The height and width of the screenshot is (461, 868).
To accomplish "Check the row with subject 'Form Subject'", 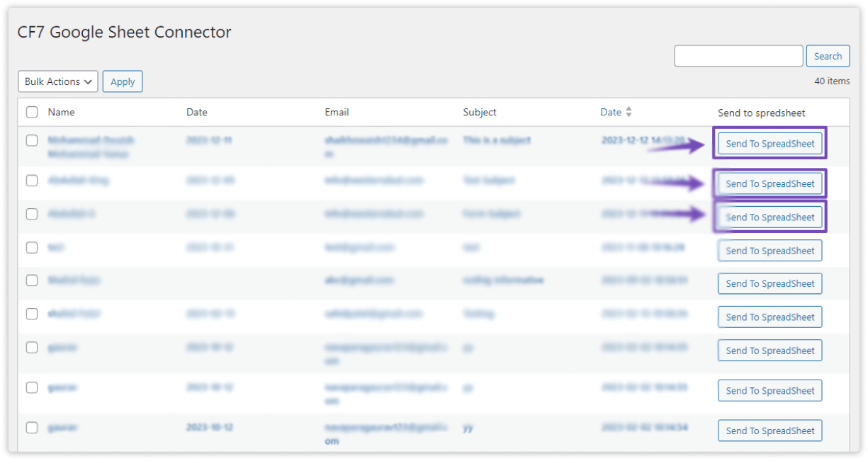I will tap(32, 214).
